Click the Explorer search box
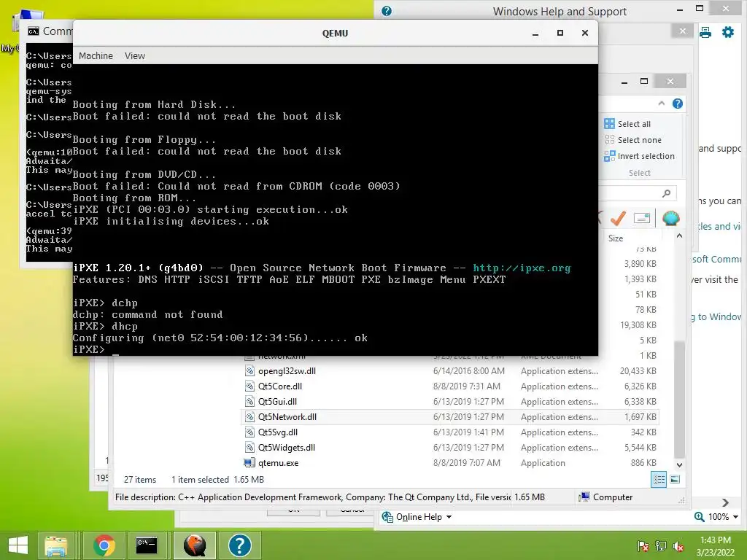The width and height of the screenshot is (747, 560). 636,192
